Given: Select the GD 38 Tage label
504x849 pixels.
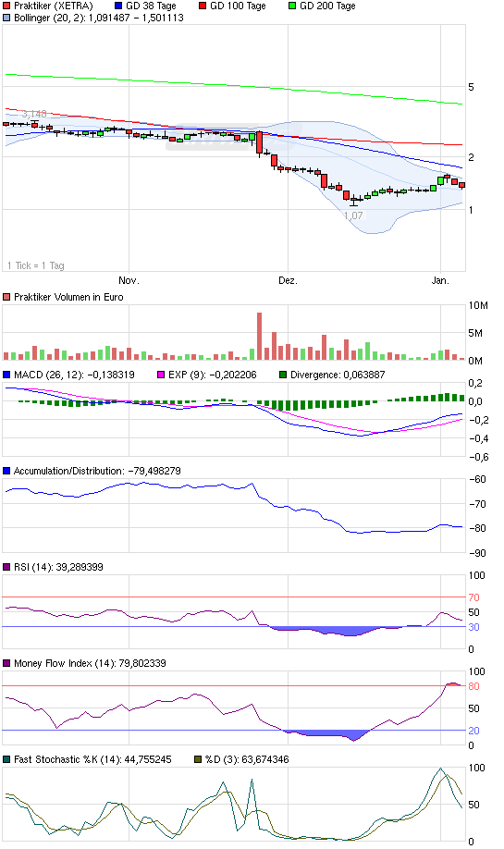Looking at the screenshot, I should tap(151, 6).
